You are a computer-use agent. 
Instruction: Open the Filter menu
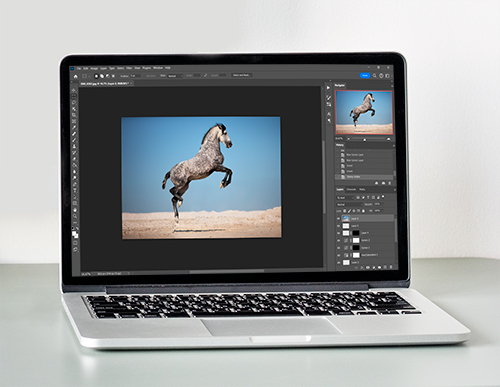[x=129, y=68]
